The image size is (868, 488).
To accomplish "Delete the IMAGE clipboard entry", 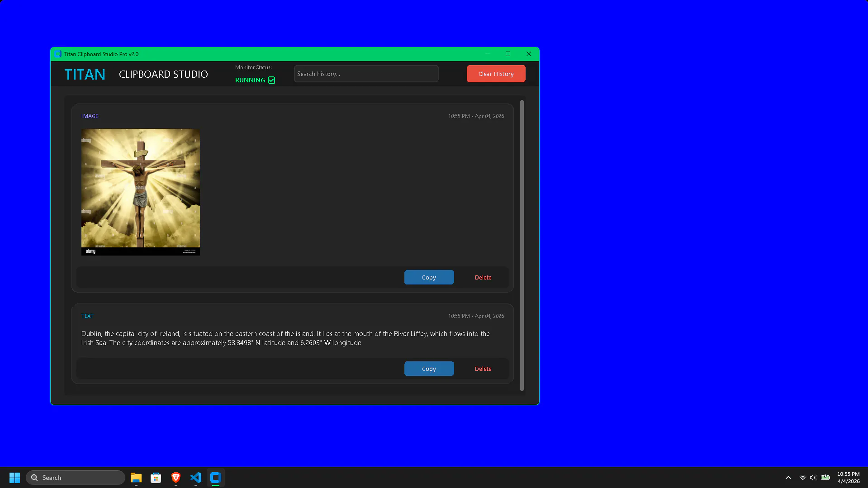I will coord(483,277).
